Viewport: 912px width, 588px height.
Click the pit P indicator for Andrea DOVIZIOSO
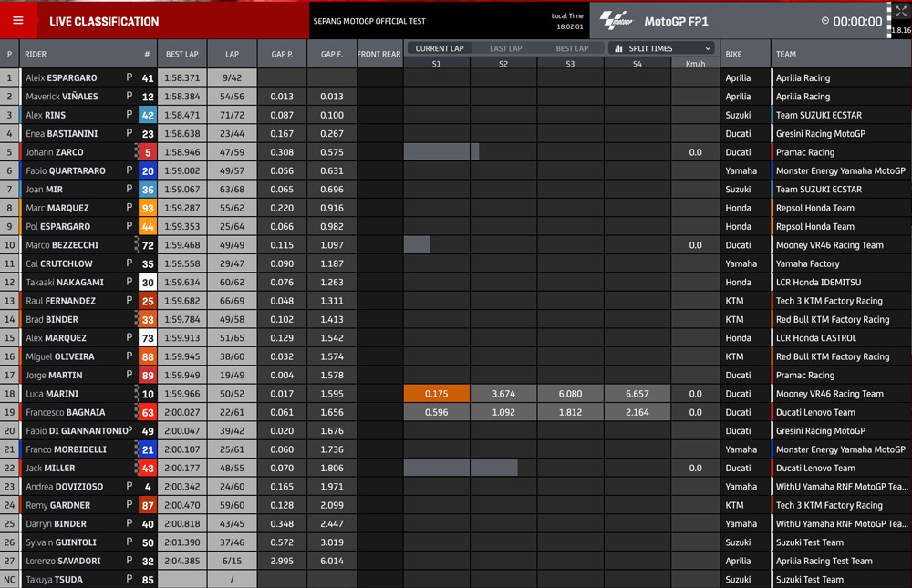[130, 486]
